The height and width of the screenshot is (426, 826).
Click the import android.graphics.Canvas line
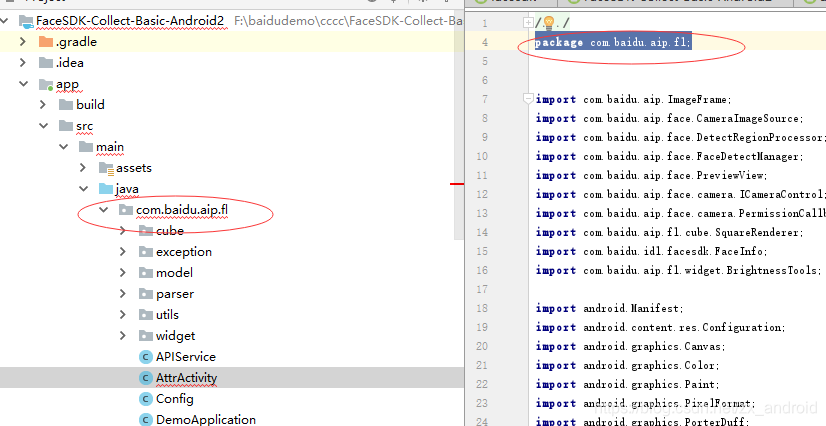point(631,346)
